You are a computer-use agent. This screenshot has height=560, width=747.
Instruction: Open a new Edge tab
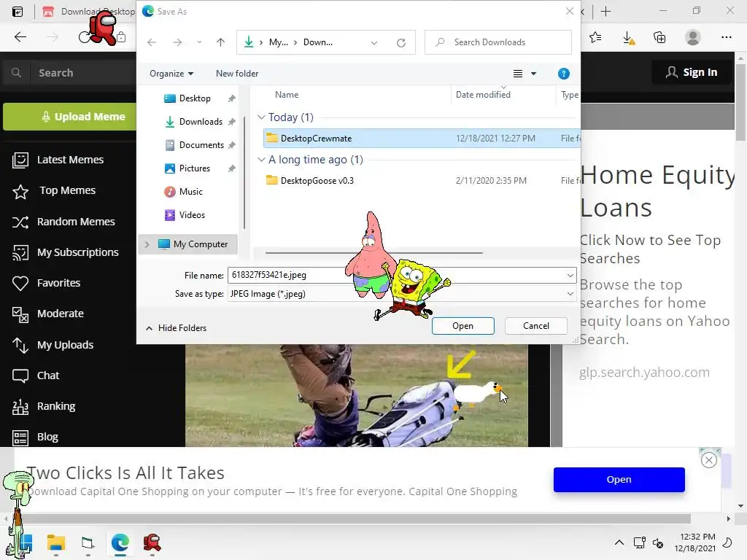[606, 11]
